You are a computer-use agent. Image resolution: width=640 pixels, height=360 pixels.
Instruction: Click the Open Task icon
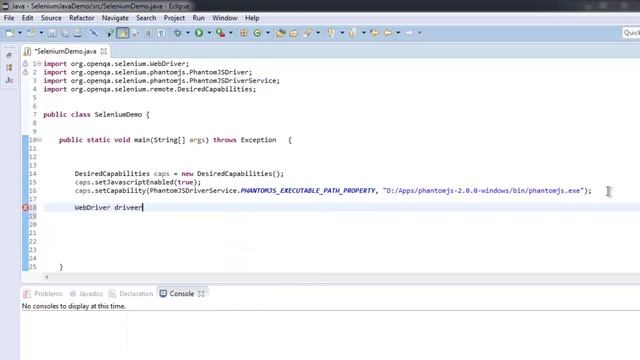(x=294, y=33)
